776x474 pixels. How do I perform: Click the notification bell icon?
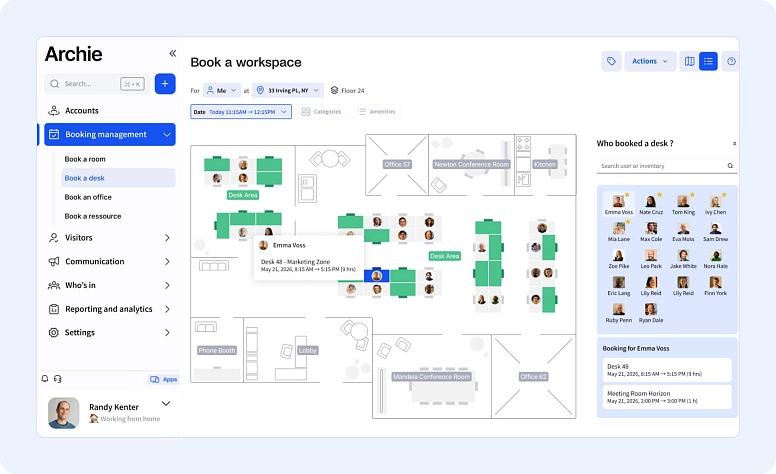45,379
